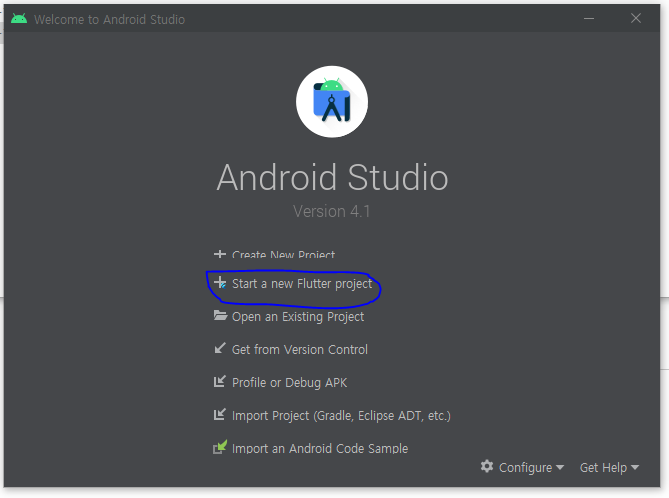
Task: Select Import Project (Gradle, Eclipse ADT, etc.)
Action: [341, 416]
